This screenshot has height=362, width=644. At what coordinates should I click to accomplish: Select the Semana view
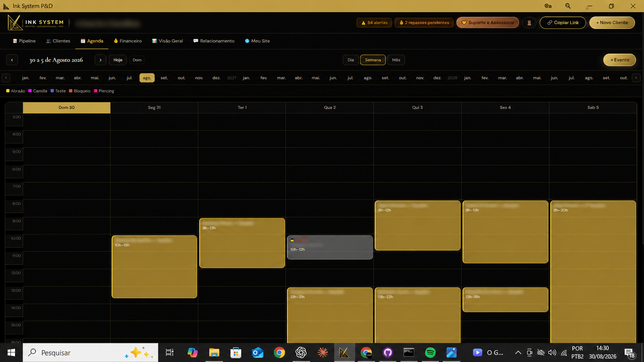pos(373,60)
